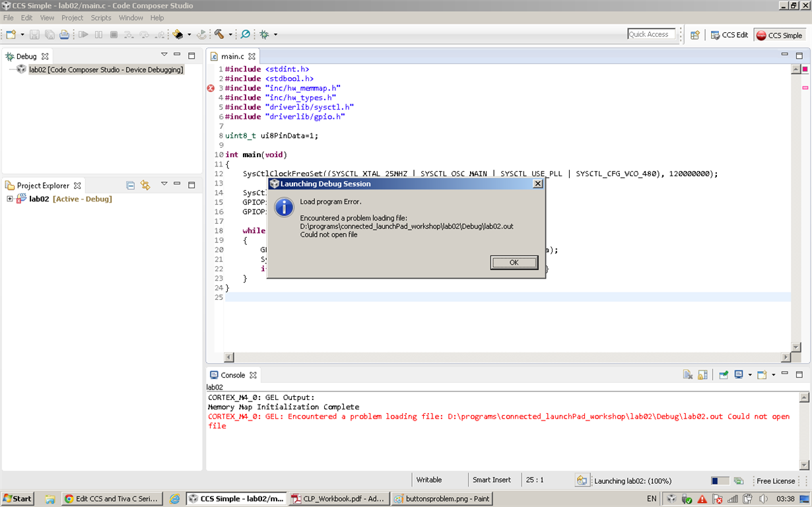The width and height of the screenshot is (812, 507).
Task: Open the Window menu
Action: point(131,18)
